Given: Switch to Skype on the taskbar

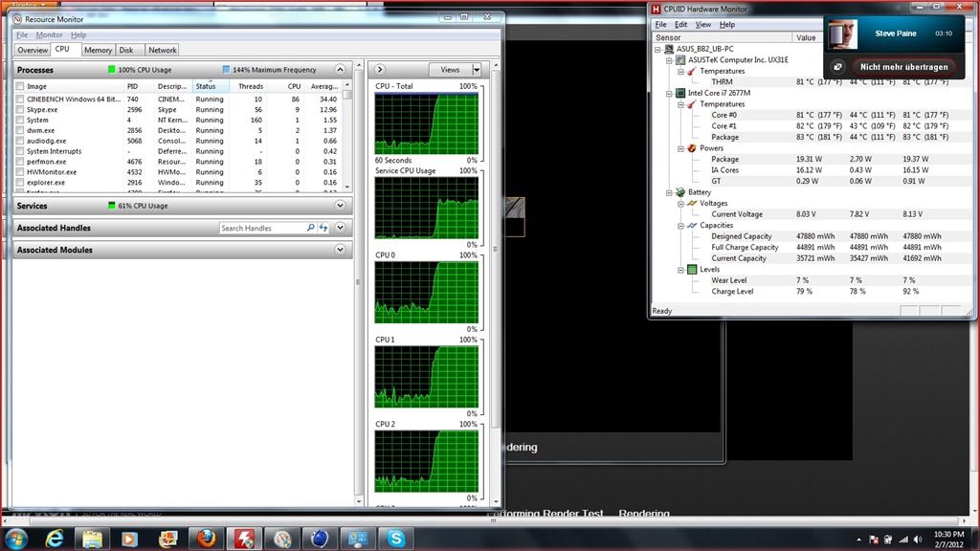Looking at the screenshot, I should point(395,539).
